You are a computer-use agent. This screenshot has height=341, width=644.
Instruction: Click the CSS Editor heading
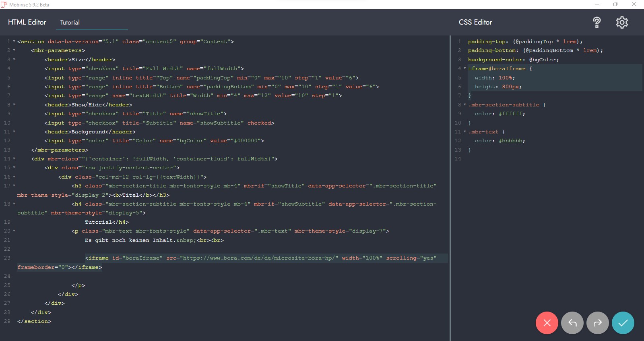[x=475, y=22]
